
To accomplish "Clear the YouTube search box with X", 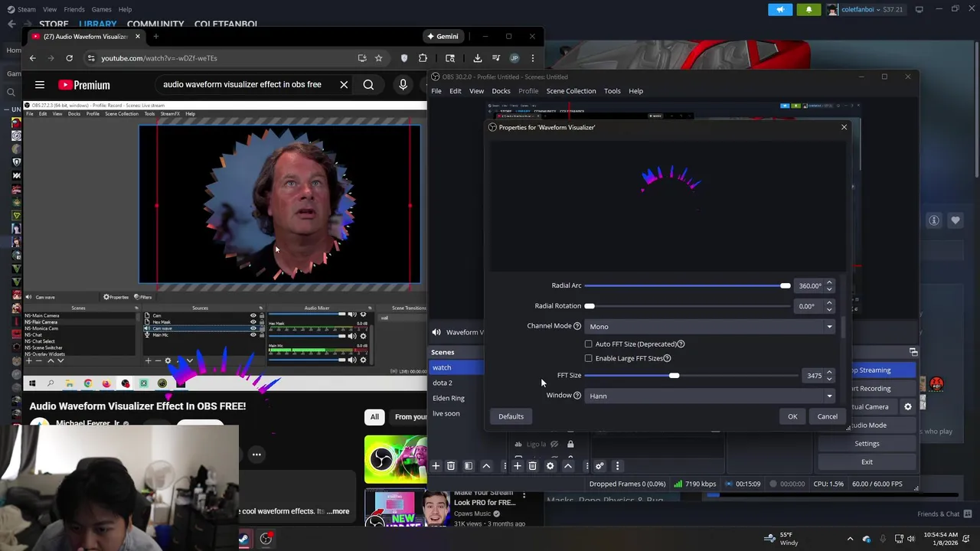I will coord(344,85).
